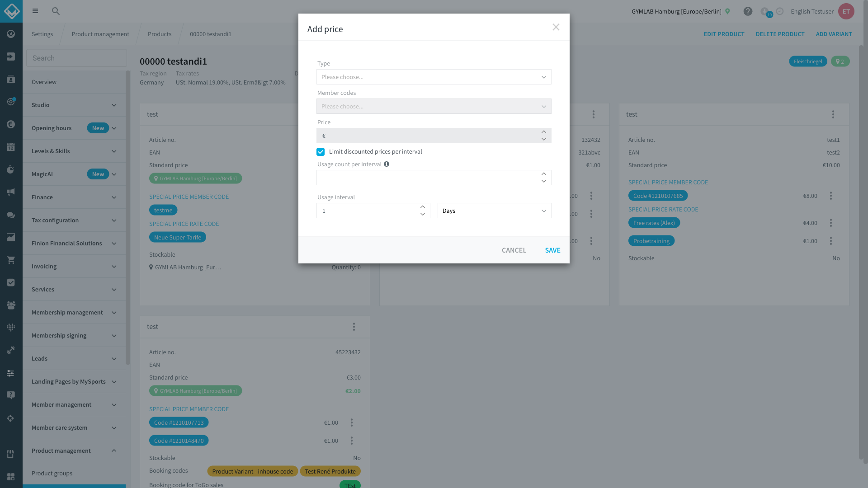Open the calendar icon in left rail
Screen dimensions: 868x488
[x=11, y=147]
